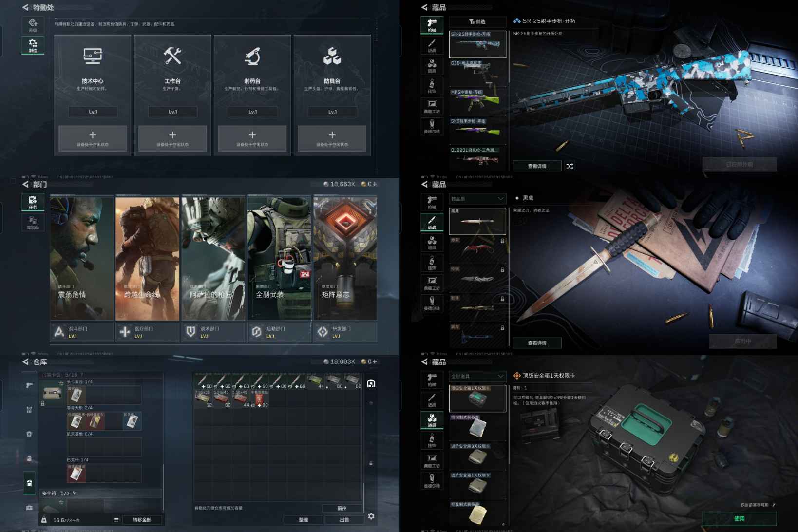Open the briefcase category in 仓库 sidebar

pyautogui.click(x=29, y=507)
